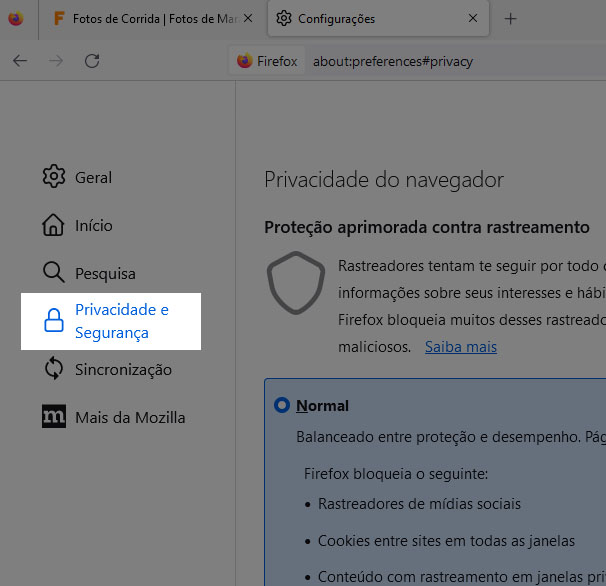This screenshot has height=586, width=606.
Task: Open the Sincronização sync arrows icon
Action: pyautogui.click(x=54, y=368)
